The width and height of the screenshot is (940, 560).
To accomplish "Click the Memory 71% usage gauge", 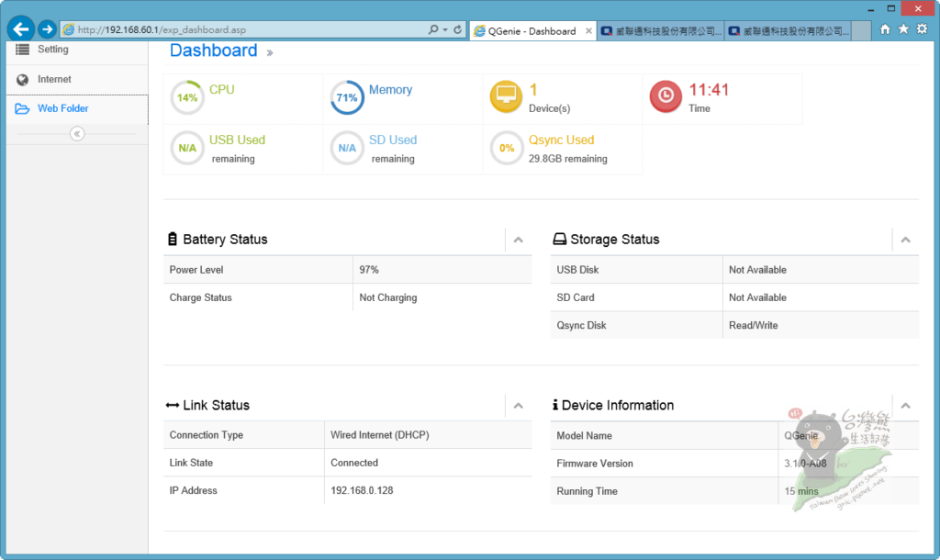I will (347, 98).
